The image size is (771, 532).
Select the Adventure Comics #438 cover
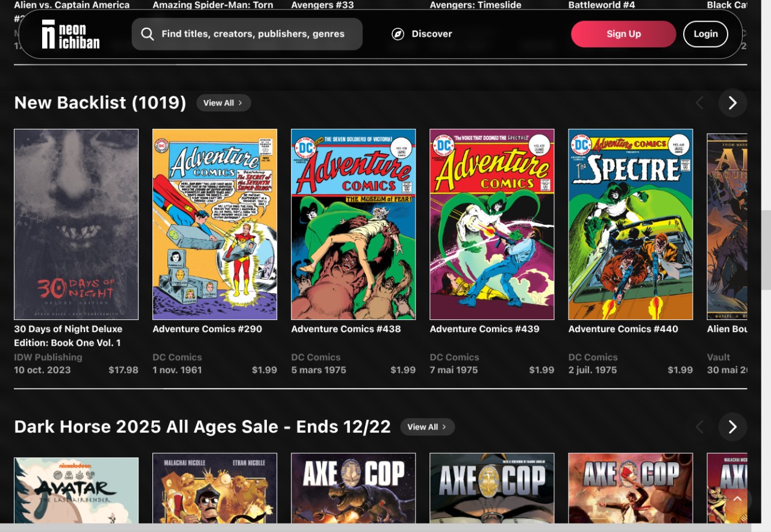[353, 224]
